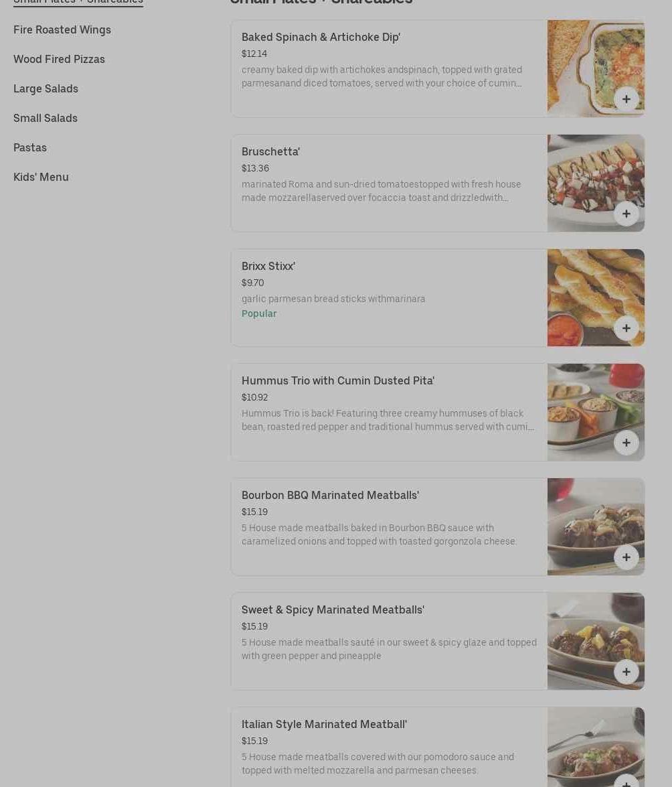The height and width of the screenshot is (787, 672).
Task: Click Brixx Stixx item title
Action: [x=268, y=266]
